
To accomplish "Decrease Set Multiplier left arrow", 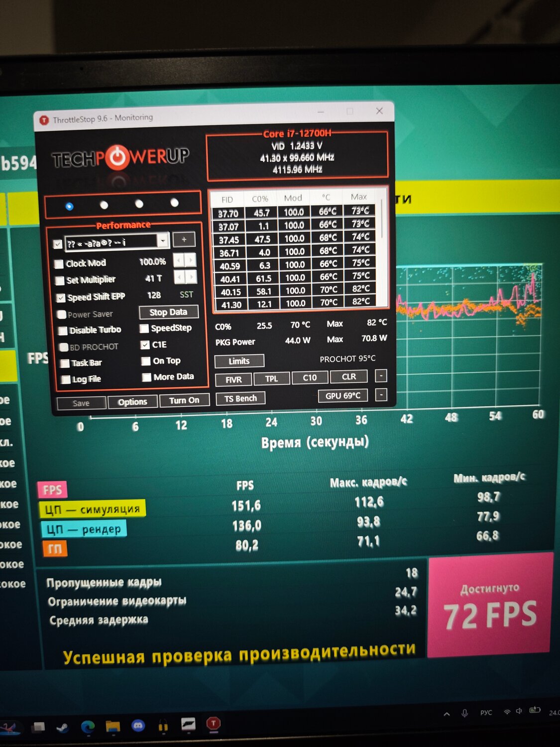I will 179,277.
